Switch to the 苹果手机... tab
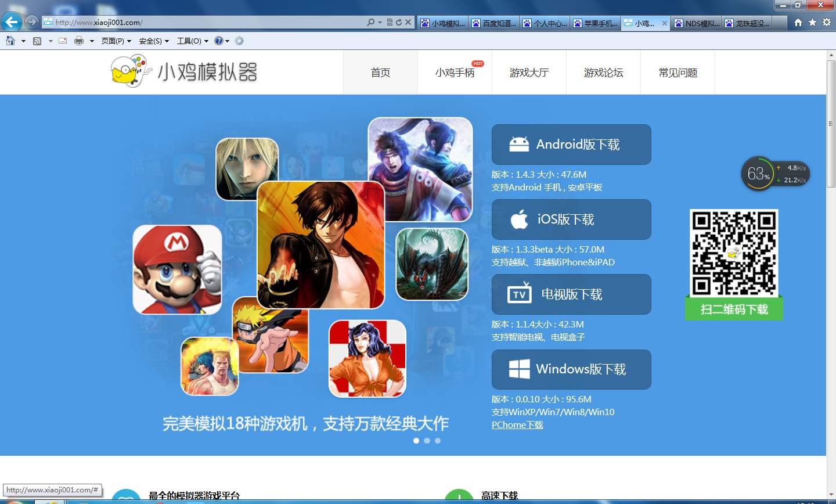Viewport: 836px width, 504px height. tap(595, 23)
